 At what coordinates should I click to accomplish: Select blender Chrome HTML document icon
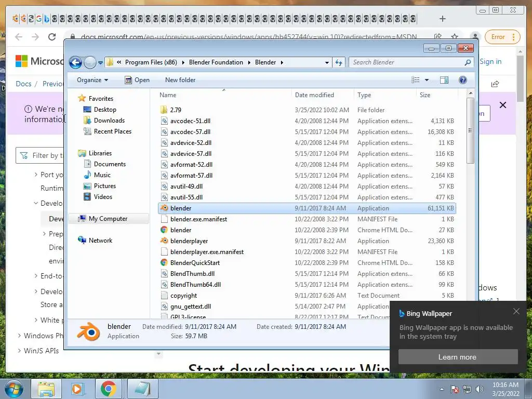(164, 230)
